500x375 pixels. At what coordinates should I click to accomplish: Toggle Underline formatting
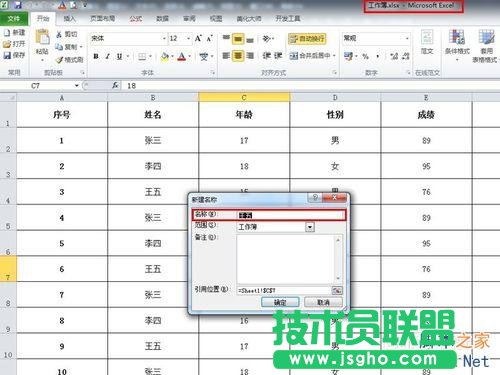(119, 57)
